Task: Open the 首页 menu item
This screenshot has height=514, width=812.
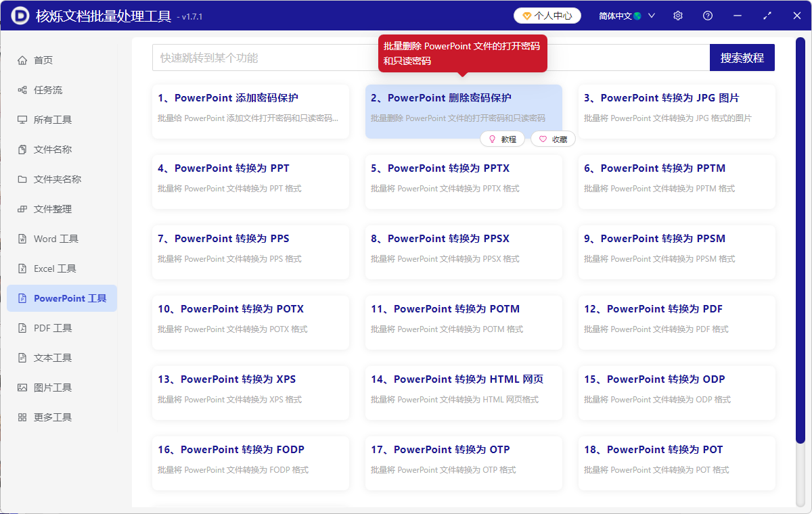Action: (62, 60)
